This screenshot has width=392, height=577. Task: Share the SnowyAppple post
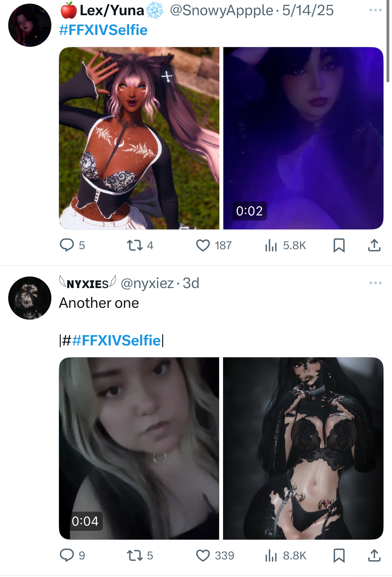click(374, 245)
